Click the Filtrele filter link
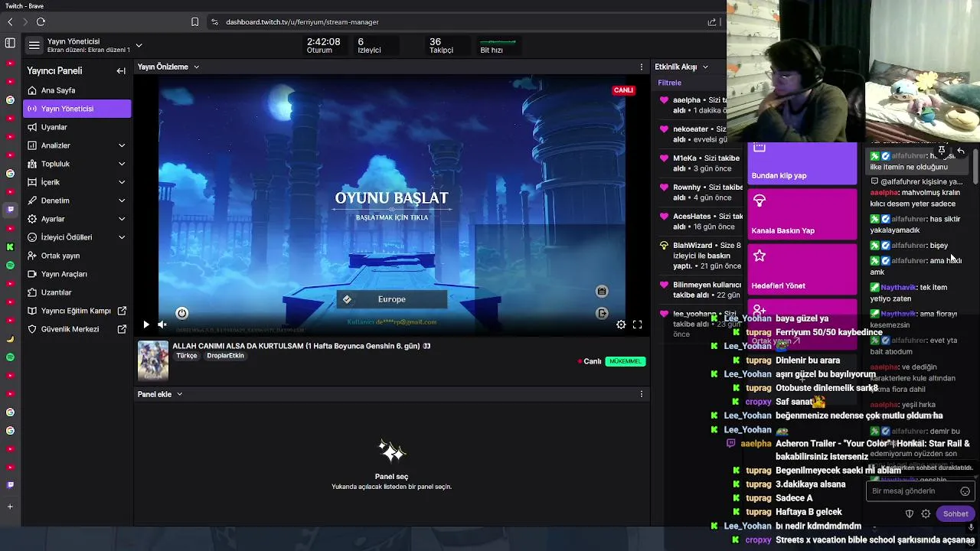Image resolution: width=980 pixels, height=551 pixels. [669, 83]
